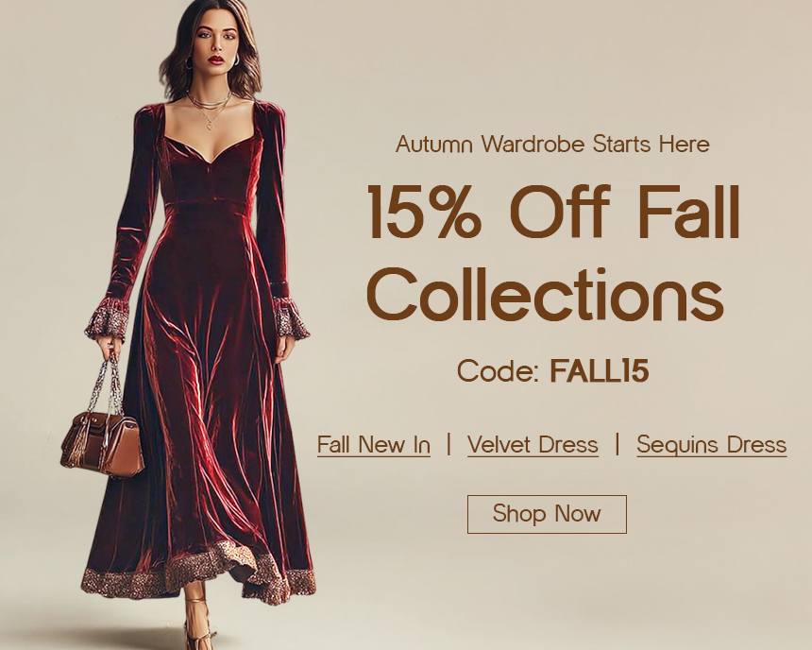Click the Code: label
Image resolution: width=812 pixels, height=650 pixels.
coord(499,370)
